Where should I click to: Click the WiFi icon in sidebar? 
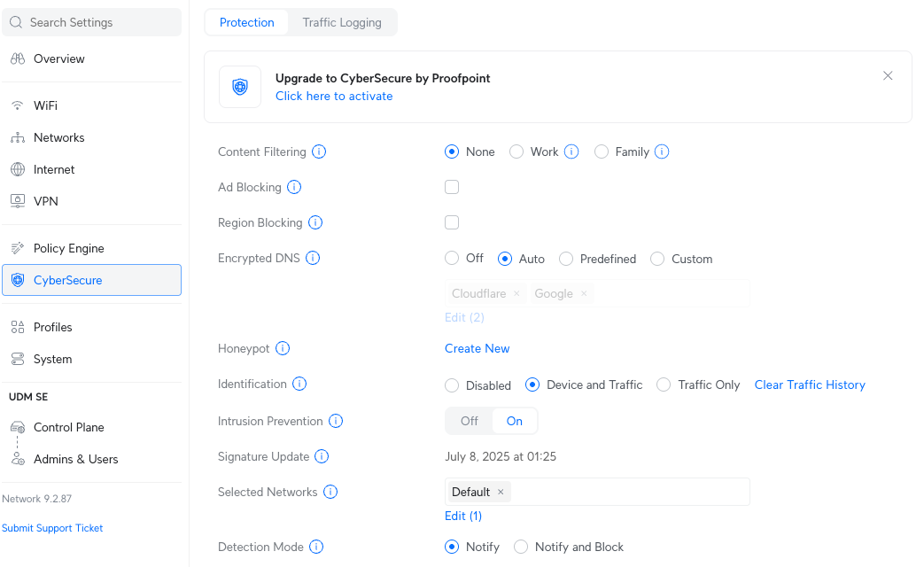click(18, 105)
